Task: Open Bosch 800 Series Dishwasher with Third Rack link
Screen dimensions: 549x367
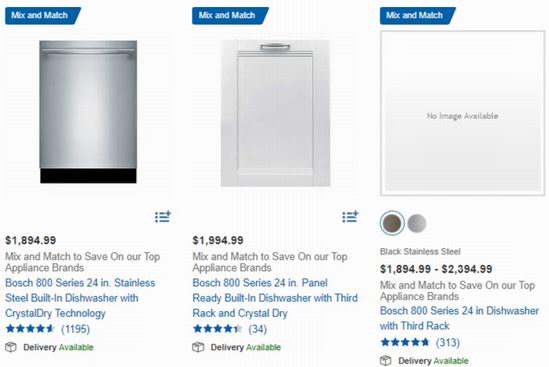Action: click(459, 318)
